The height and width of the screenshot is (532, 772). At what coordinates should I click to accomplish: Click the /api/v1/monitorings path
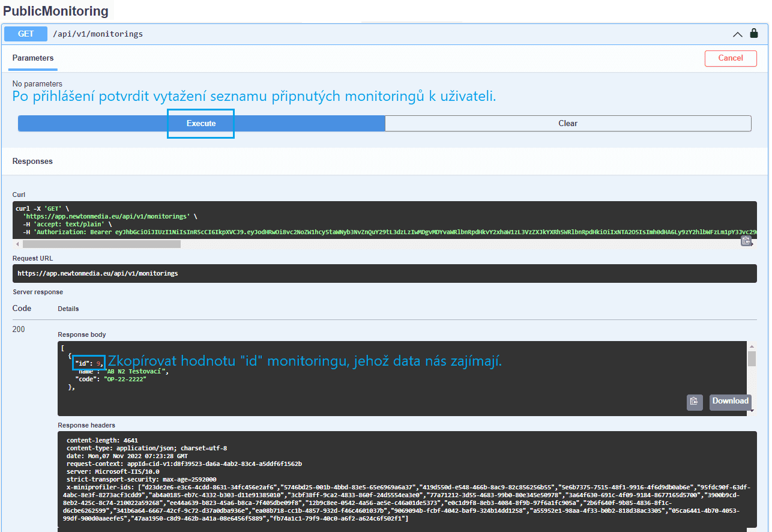point(98,34)
